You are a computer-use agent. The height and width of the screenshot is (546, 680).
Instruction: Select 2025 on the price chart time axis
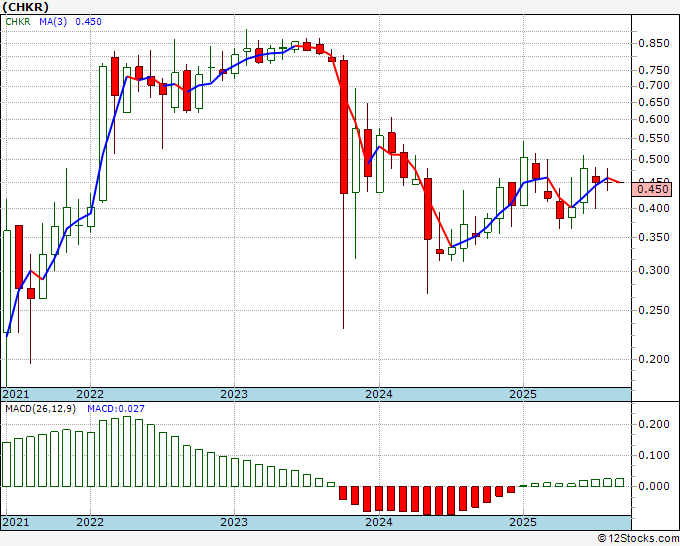pyautogui.click(x=522, y=394)
